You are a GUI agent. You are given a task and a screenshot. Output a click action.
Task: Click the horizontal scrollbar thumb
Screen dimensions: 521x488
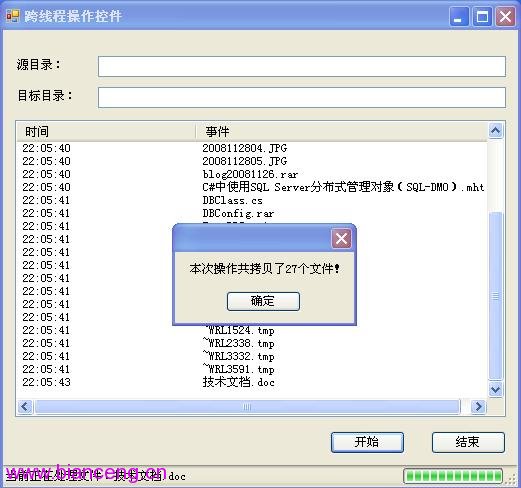pyautogui.click(x=247, y=407)
